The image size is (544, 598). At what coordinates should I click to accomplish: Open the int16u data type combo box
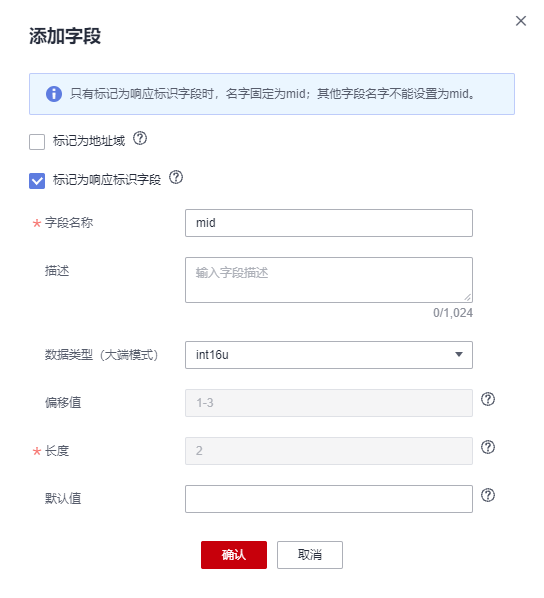tap(329, 355)
